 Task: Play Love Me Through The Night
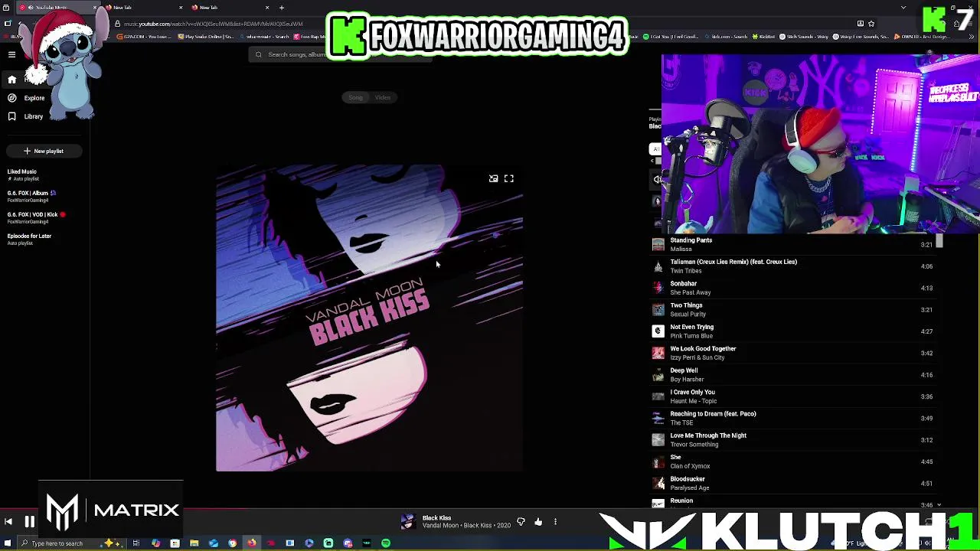point(795,439)
